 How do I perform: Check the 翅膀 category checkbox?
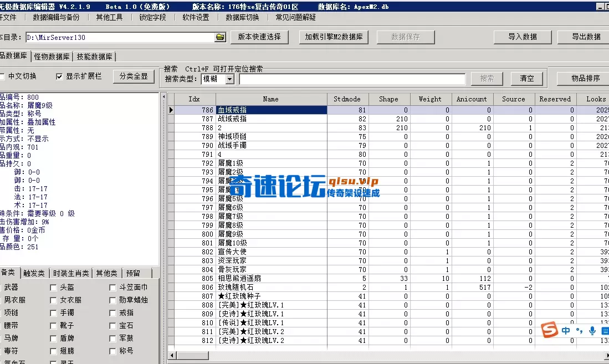coord(53,351)
